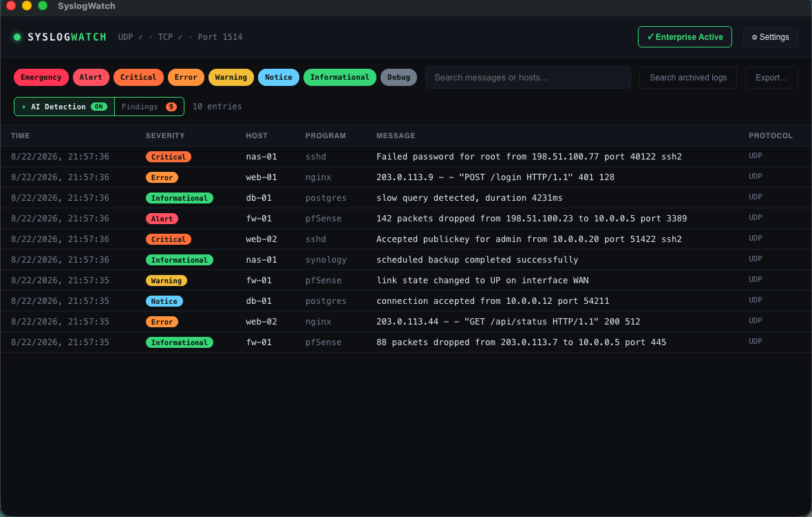The width and height of the screenshot is (812, 517).
Task: Toggle the Alert severity filter chip
Action: [x=91, y=77]
